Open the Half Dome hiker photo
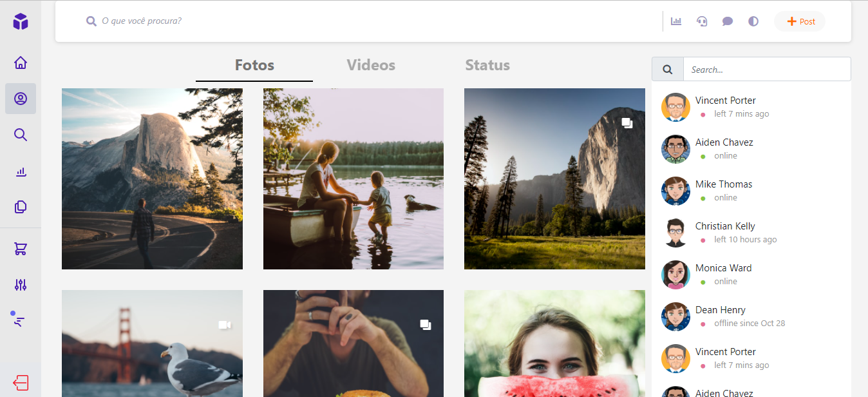Viewport: 868px width, 397px height. click(x=152, y=179)
